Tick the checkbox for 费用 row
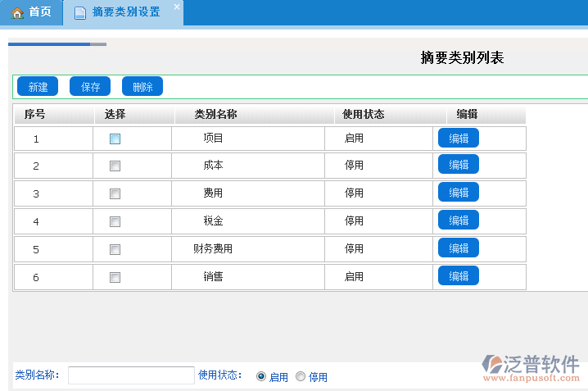588x391 pixels. point(115,193)
